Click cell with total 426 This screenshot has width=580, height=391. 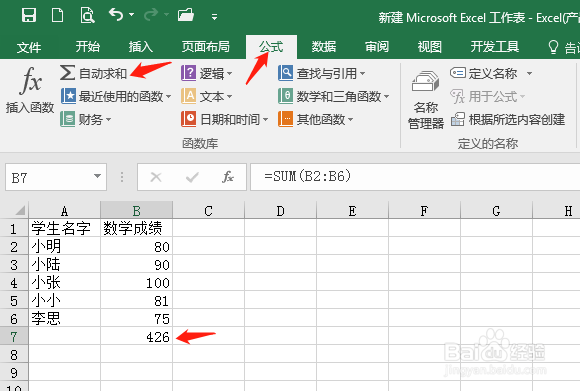(x=136, y=336)
